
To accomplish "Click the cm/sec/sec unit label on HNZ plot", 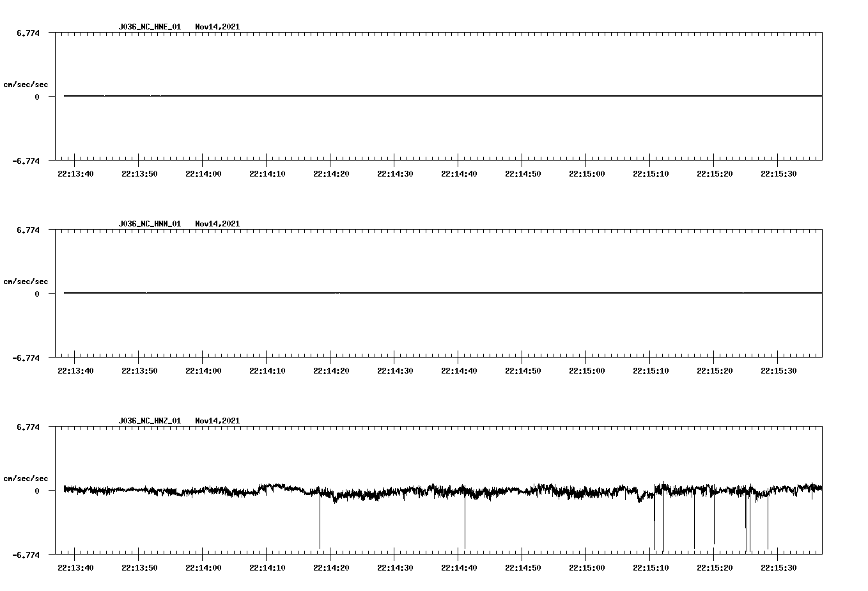I will tap(26, 478).
